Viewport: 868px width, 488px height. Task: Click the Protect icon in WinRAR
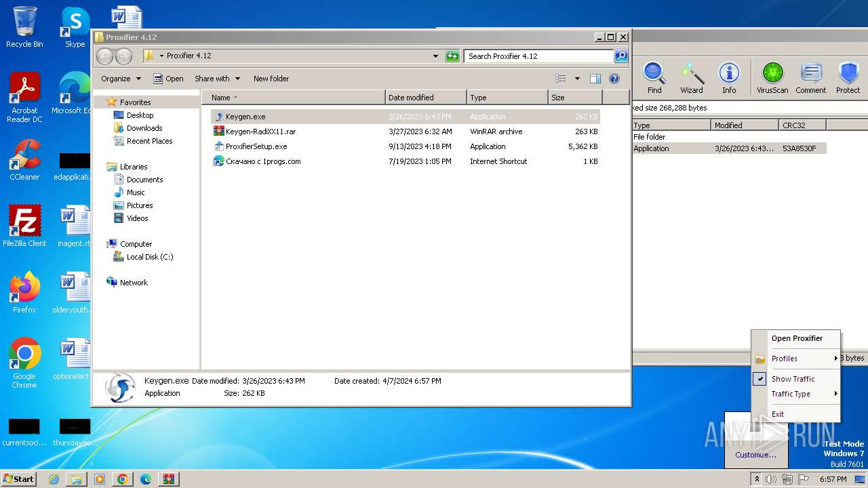point(848,77)
